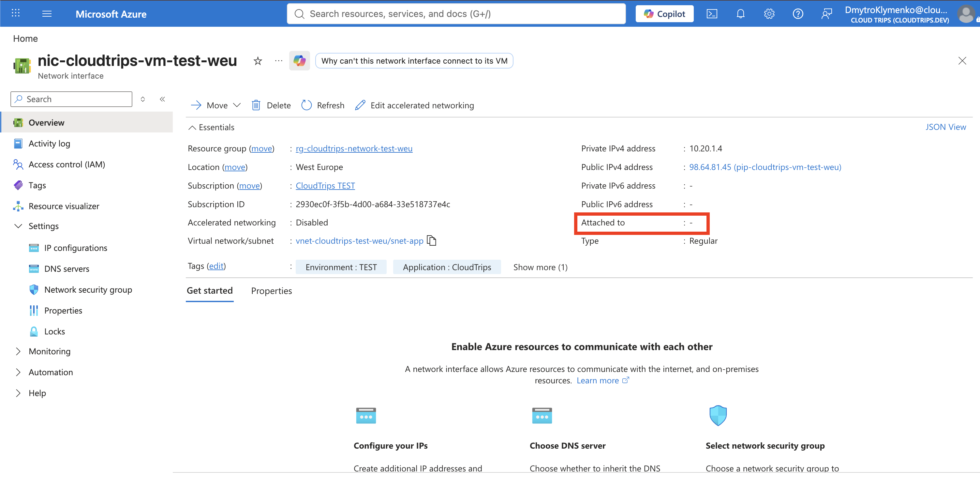Close the network interface blade
Viewport: 980px width, 477px height.
tap(962, 61)
